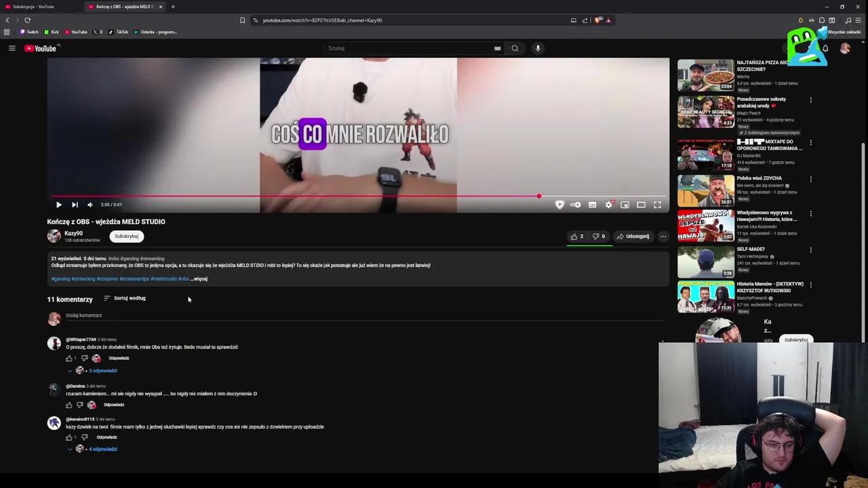868x488 pixels.
Task: Open TikTok bookmark
Action: (119, 32)
